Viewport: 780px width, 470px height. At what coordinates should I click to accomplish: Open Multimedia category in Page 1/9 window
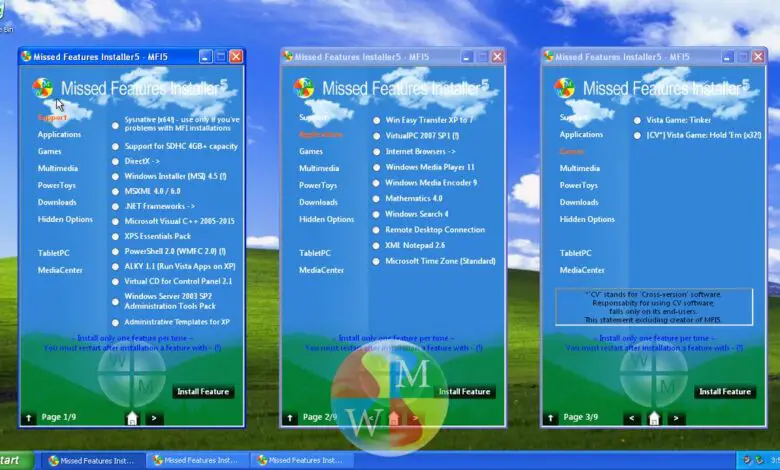click(x=58, y=168)
